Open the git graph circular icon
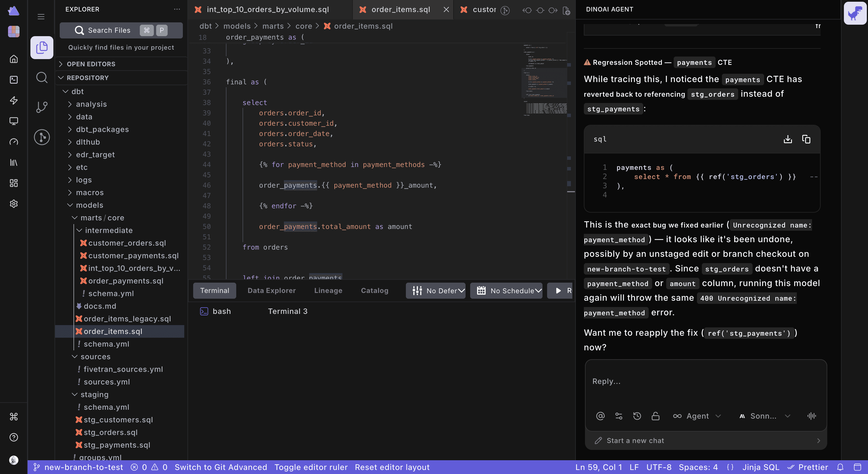This screenshot has height=474, width=868. [42, 137]
